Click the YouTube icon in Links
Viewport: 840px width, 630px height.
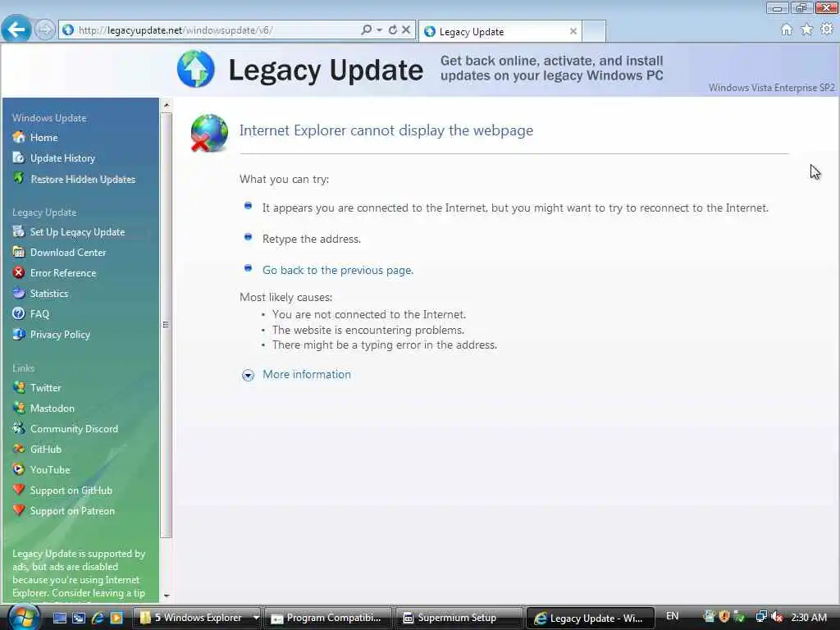click(19, 469)
